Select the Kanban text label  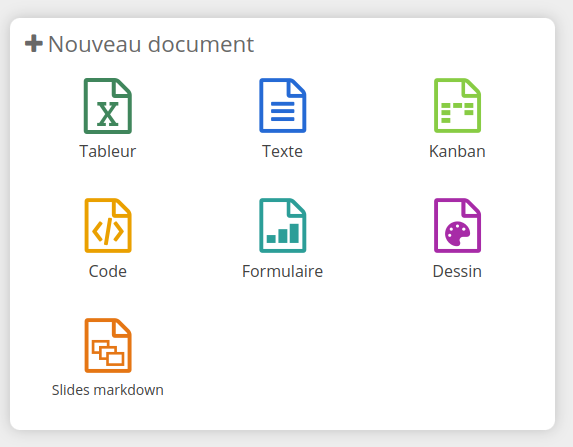pyautogui.click(x=457, y=151)
